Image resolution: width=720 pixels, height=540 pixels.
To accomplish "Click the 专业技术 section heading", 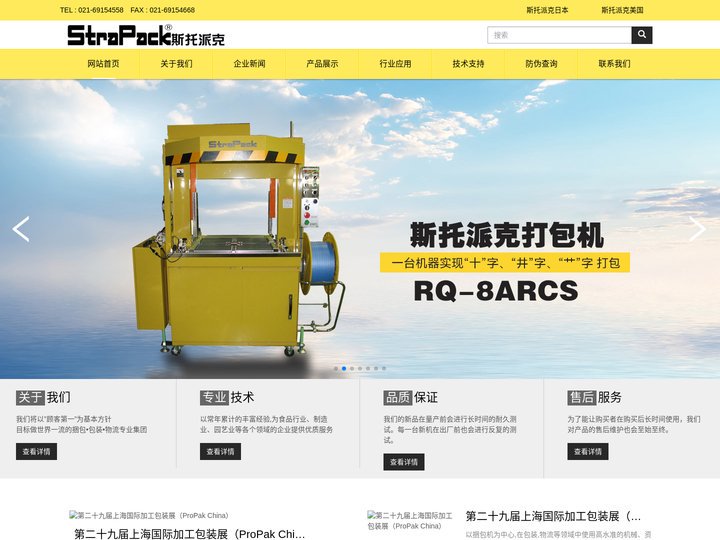I will tap(227, 397).
